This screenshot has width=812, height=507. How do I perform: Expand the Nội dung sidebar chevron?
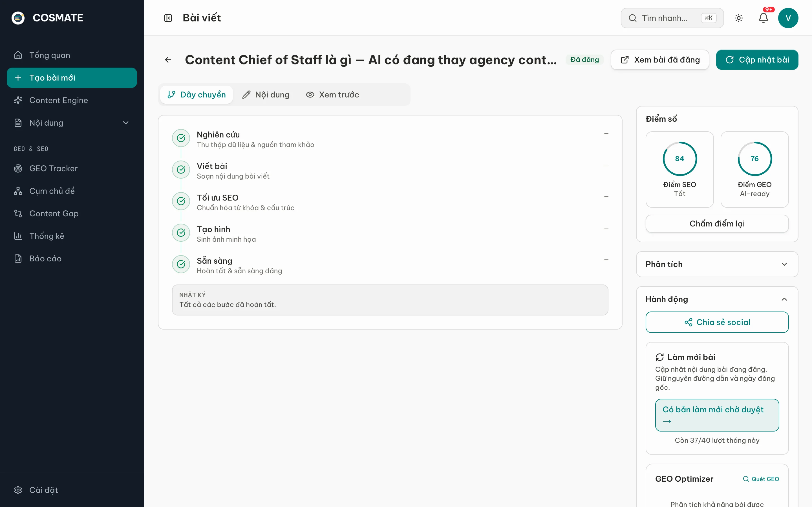126,123
